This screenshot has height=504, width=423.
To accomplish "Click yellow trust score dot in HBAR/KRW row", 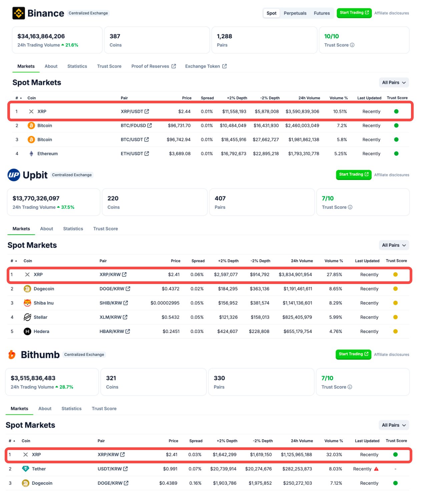I will (395, 331).
